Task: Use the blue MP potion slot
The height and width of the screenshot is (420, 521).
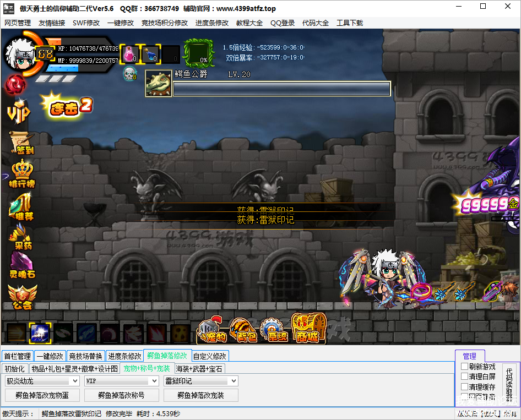Action: click(151, 54)
